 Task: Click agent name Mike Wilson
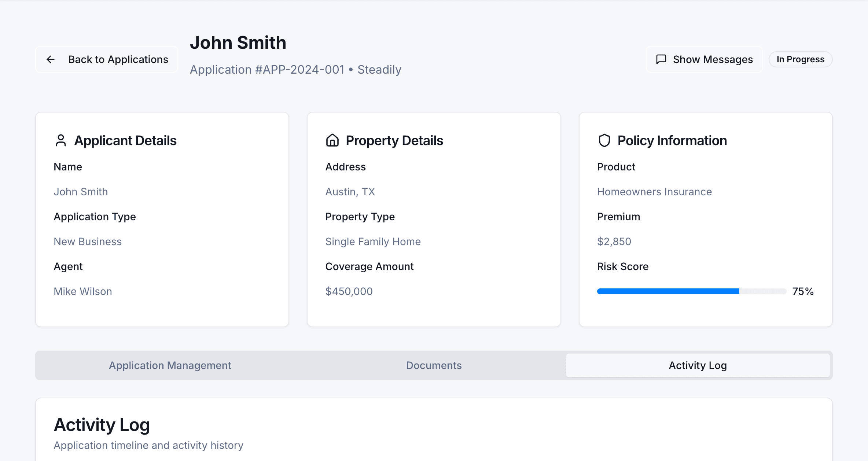coord(83,291)
